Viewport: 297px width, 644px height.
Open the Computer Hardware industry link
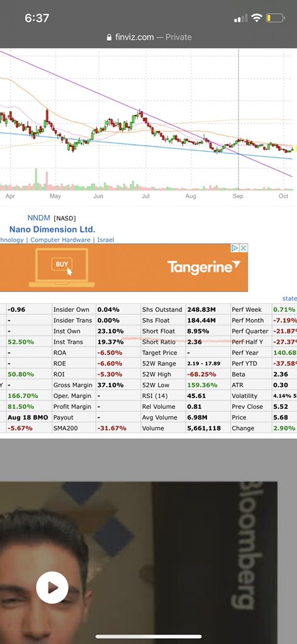click(x=60, y=240)
